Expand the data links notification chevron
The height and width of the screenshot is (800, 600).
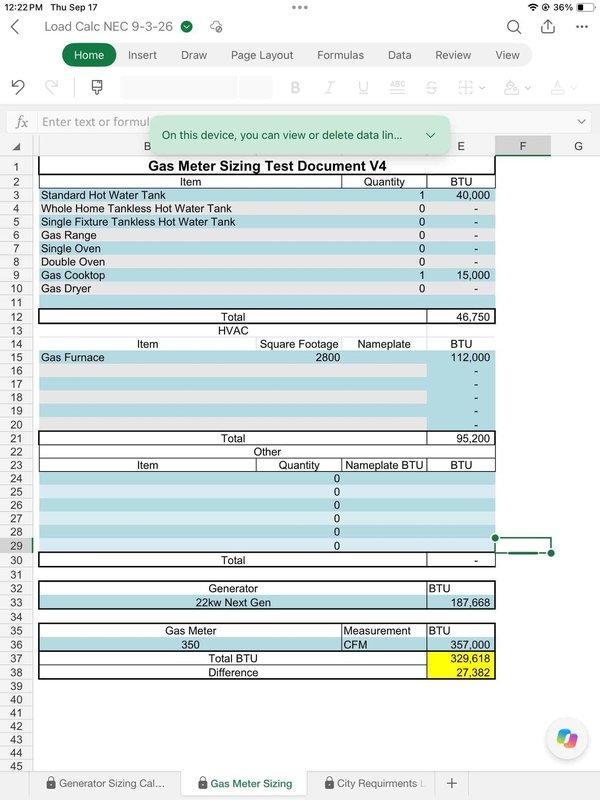point(431,135)
